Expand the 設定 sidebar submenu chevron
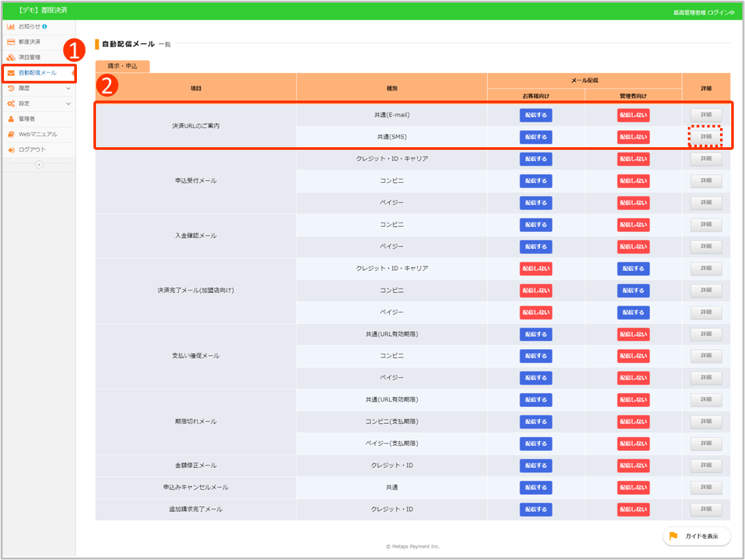This screenshot has width=745, height=560. (x=68, y=104)
